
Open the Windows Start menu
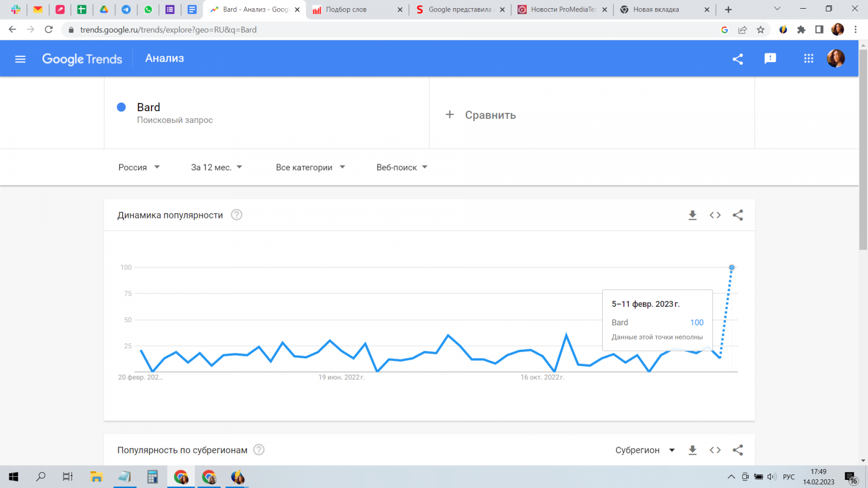click(14, 477)
